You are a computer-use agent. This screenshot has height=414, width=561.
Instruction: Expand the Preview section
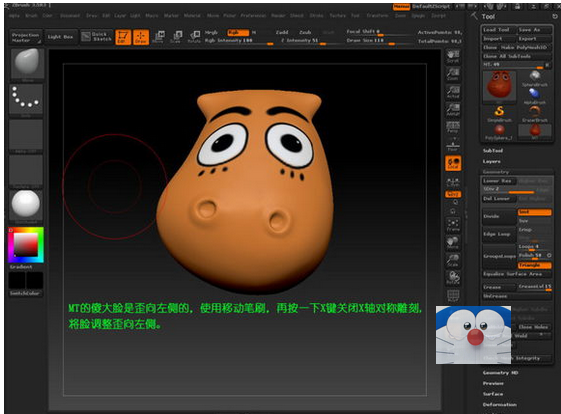(493, 384)
